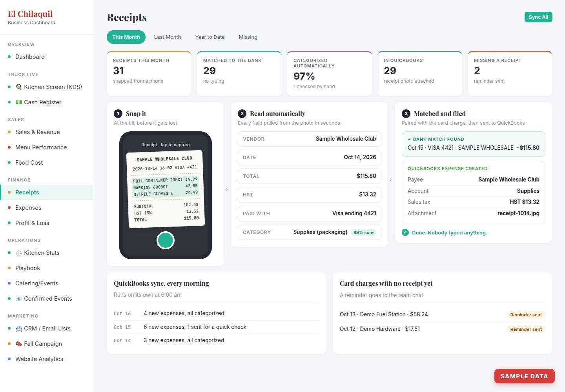Click the cash icon beside Cash Register
565x392 pixels.
tap(18, 102)
